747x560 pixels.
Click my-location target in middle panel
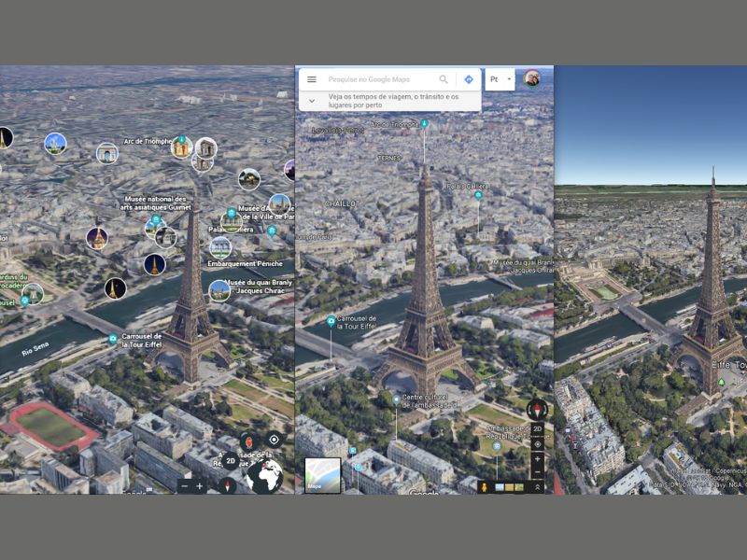(538, 444)
